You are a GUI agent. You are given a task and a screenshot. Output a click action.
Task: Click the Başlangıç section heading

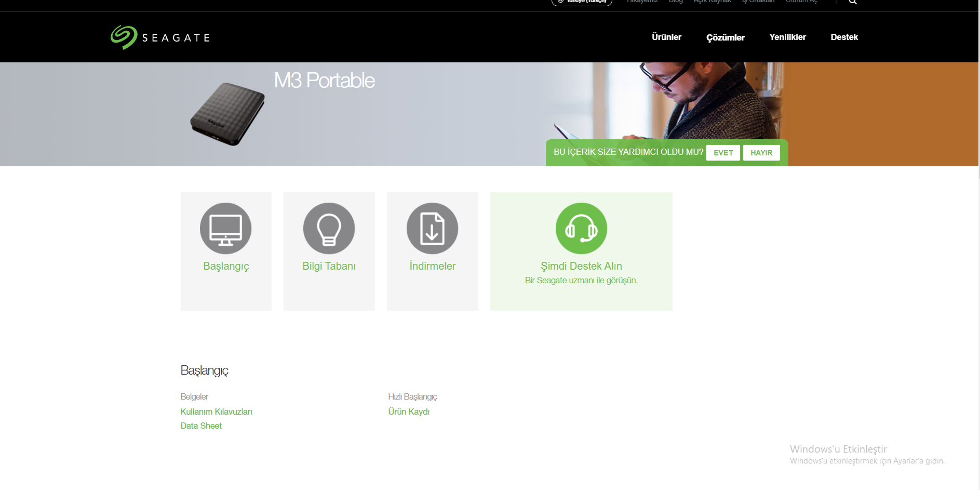coord(205,370)
